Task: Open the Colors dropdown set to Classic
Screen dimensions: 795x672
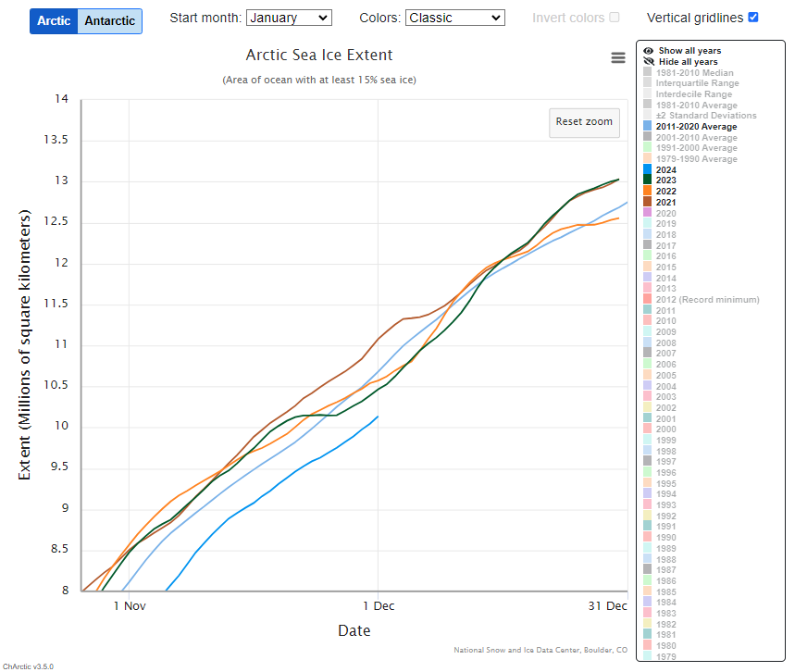Action: [454, 18]
